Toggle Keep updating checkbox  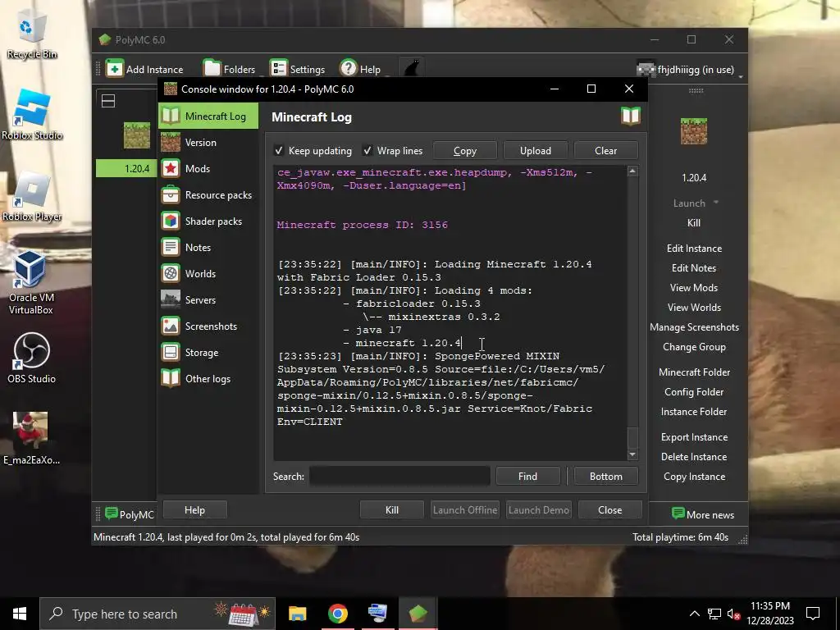(279, 151)
